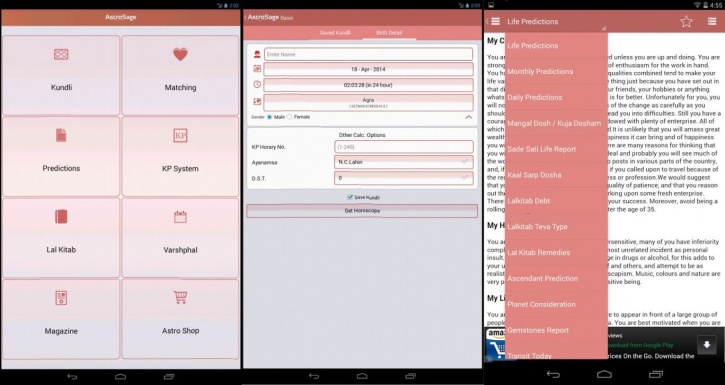
Task: Click the Enter Name input field
Action: coord(369,54)
